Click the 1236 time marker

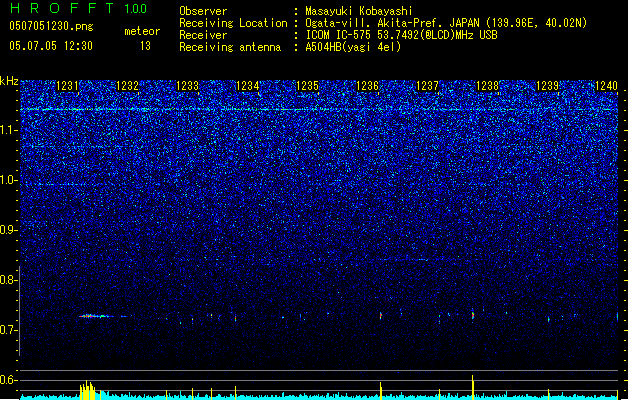pos(367,86)
